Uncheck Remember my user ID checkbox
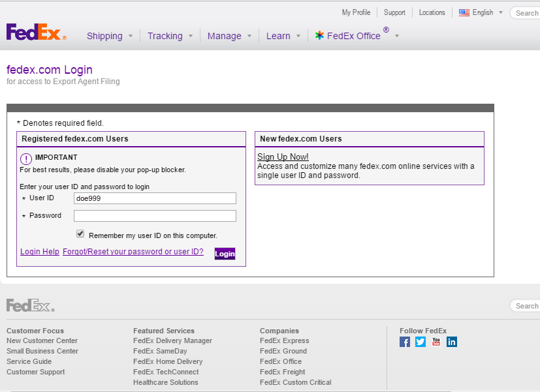The image size is (540, 392). pos(80,234)
